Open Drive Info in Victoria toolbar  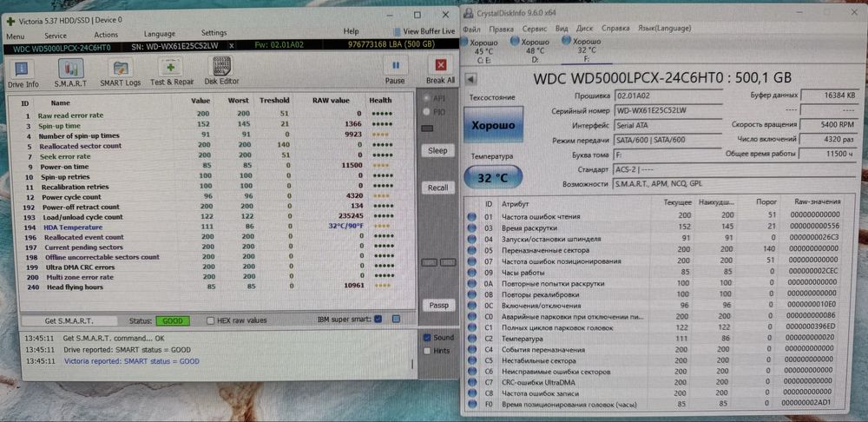[23, 69]
